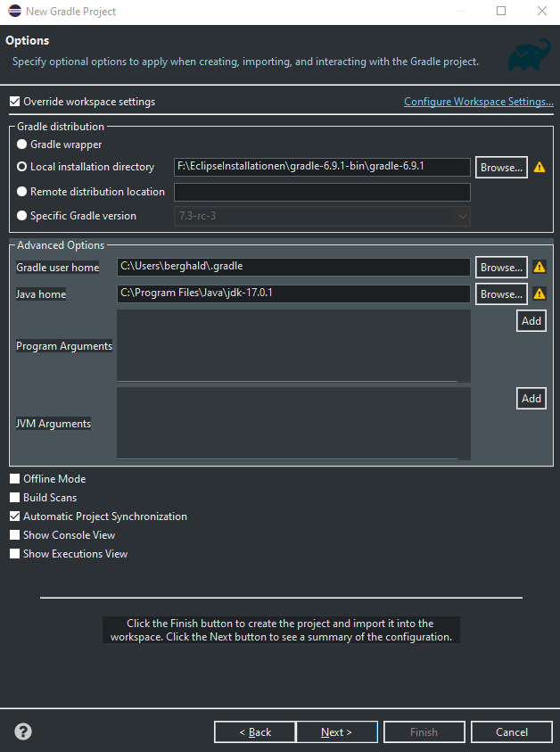Click the Remote distribution location text field
This screenshot has width=560, height=752.
322,192
